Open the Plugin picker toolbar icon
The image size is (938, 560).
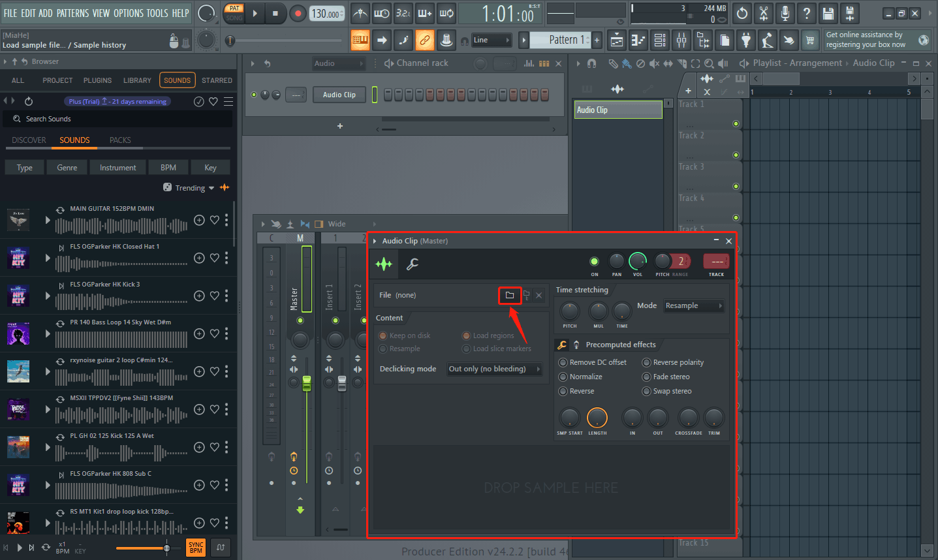(746, 40)
